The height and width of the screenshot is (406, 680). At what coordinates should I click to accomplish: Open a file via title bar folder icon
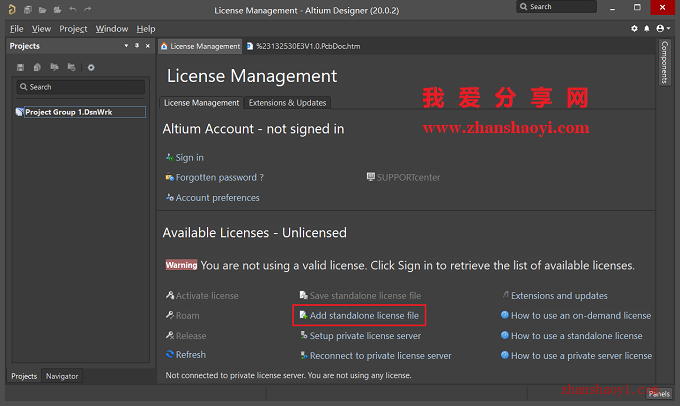42,10
